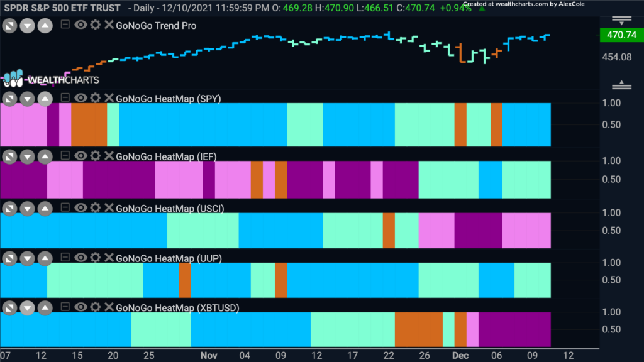Open settings for HeatMap (USCI)
The width and height of the screenshot is (644, 362).
click(x=96, y=207)
